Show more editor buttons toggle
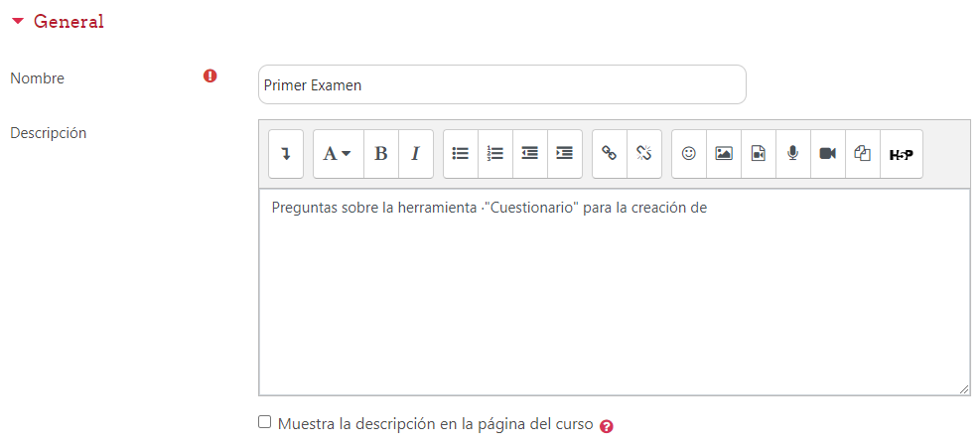Image resolution: width=980 pixels, height=447 pixels. [286, 154]
